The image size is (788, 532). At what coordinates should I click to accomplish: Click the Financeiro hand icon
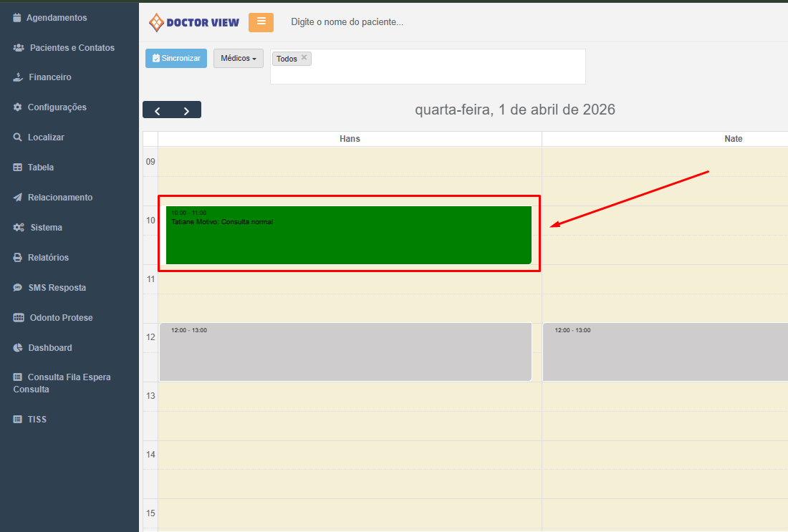[x=18, y=77]
